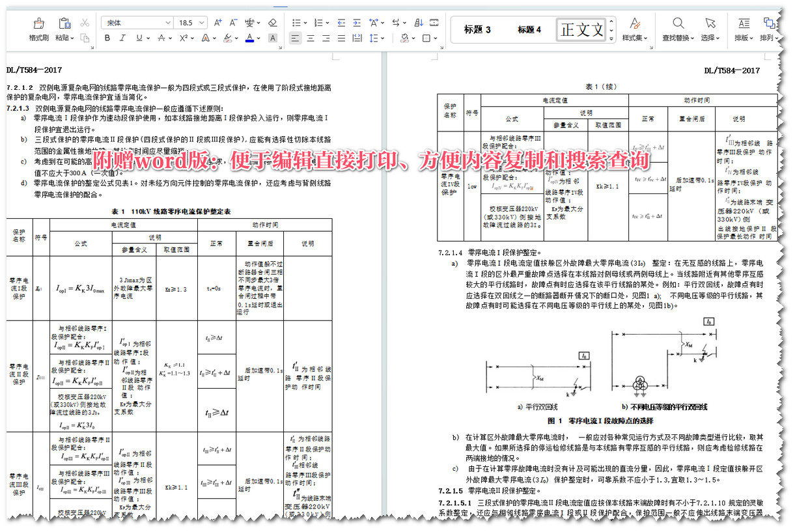This screenshot has width=795, height=532.
Task: Select the 正文 style from the gallery
Action: coord(581,29)
